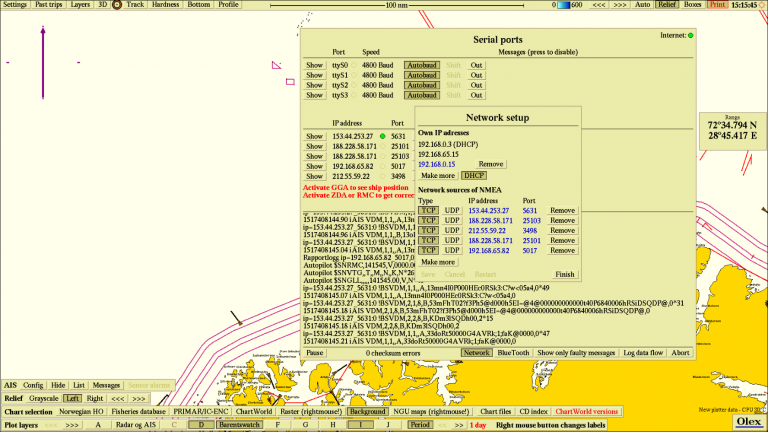Viewport: 768px width, 432px height.
Task: Select TCP for 192.168.65.82 source
Action: [x=428, y=250]
